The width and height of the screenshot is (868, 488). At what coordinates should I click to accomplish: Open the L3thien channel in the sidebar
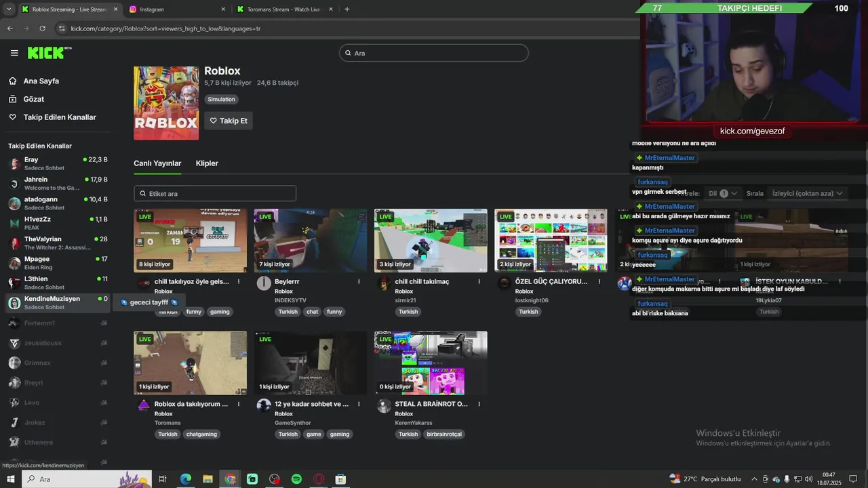pos(58,283)
